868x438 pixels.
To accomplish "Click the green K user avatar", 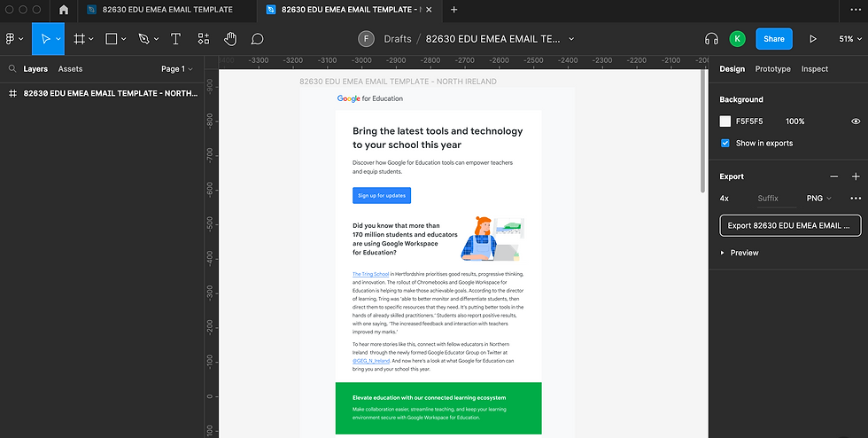I will tap(737, 39).
